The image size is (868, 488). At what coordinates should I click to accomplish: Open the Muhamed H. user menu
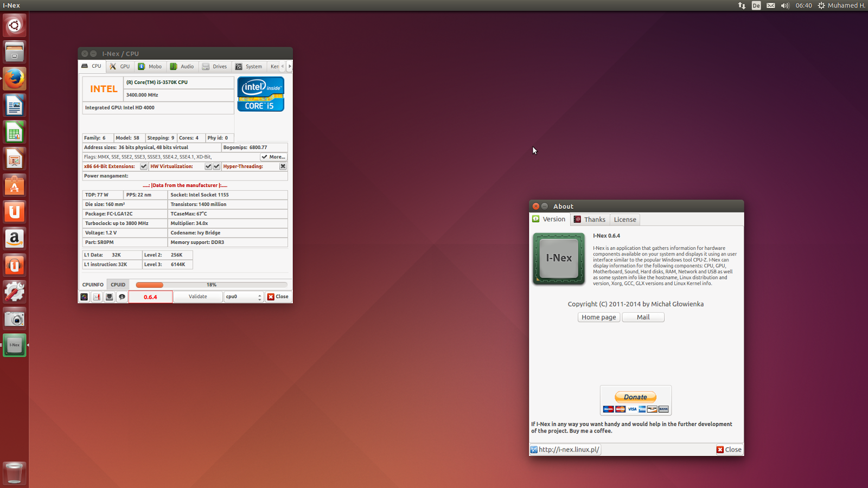coord(847,5)
